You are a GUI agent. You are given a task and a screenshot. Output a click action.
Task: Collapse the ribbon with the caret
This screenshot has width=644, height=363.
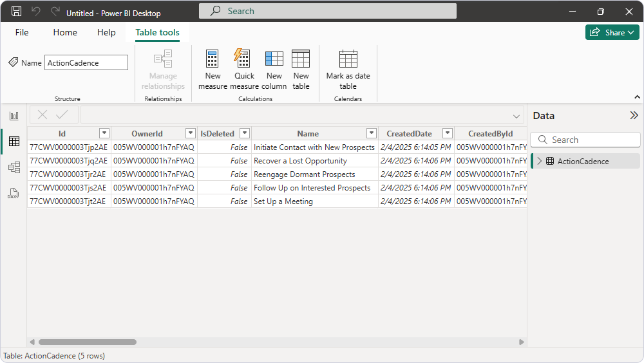coord(637,97)
